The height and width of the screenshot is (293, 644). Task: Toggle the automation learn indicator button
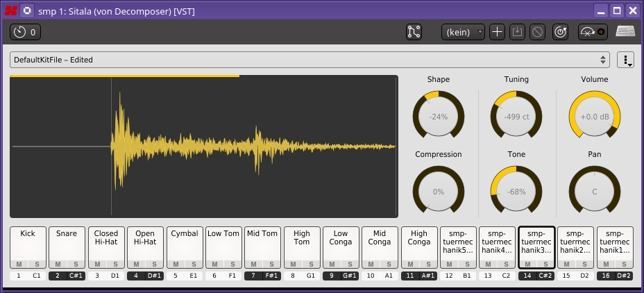593,32
